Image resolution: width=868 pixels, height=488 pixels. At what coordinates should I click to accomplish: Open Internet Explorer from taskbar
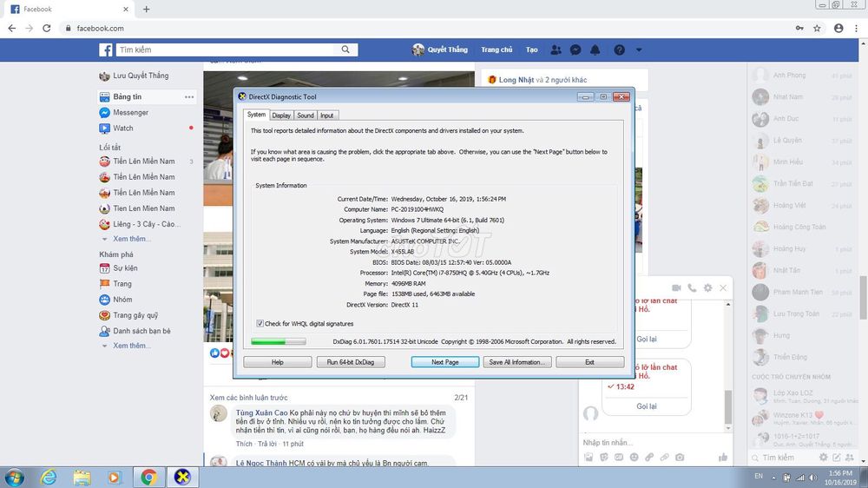coord(49,477)
